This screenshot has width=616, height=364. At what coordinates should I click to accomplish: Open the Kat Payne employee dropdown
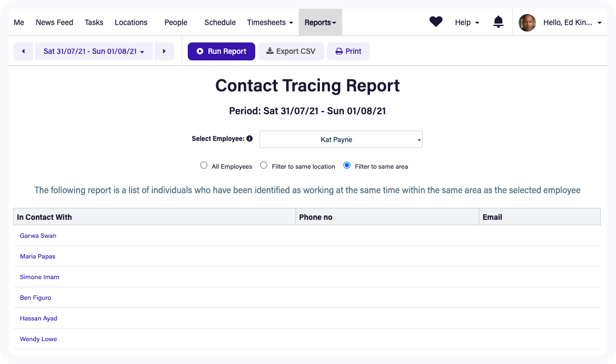point(341,139)
